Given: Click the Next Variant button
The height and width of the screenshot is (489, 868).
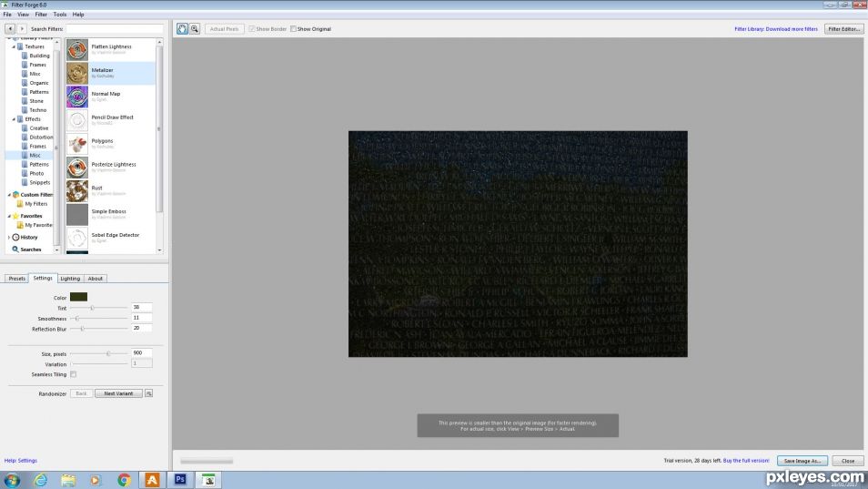Looking at the screenshot, I should click(118, 393).
